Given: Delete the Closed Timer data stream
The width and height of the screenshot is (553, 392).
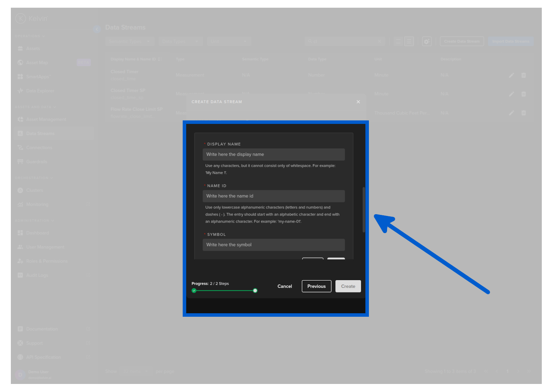Looking at the screenshot, I should coord(524,75).
